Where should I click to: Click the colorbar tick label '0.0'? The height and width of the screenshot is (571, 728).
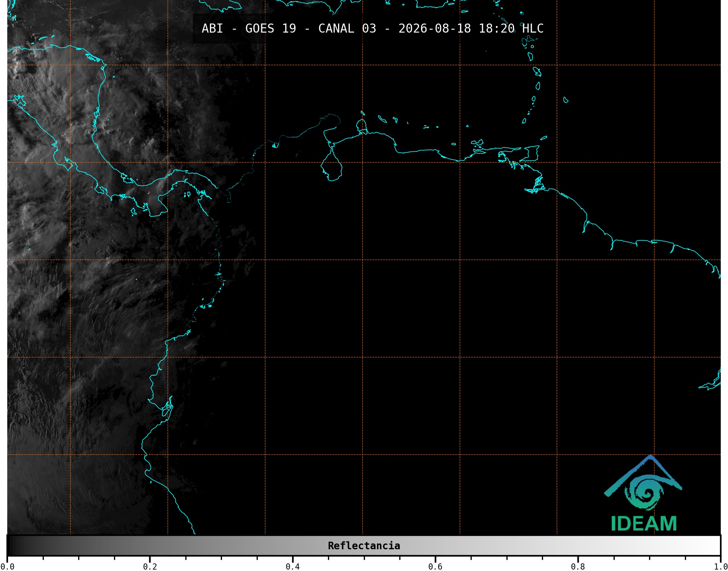(7, 567)
